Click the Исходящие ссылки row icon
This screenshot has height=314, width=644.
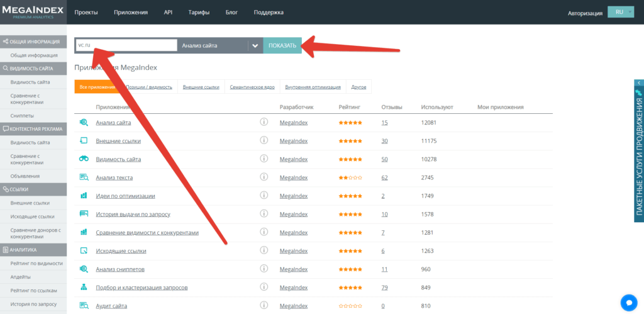tap(84, 250)
